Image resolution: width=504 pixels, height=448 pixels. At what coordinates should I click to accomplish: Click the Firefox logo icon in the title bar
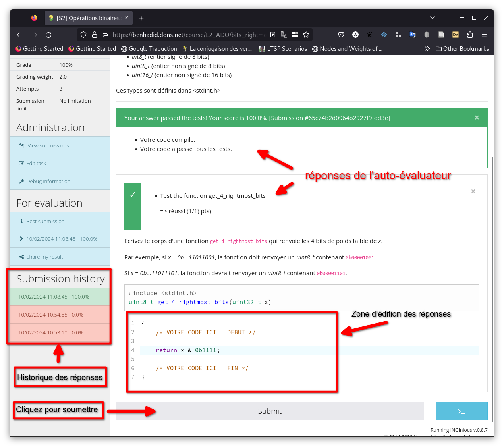click(34, 18)
